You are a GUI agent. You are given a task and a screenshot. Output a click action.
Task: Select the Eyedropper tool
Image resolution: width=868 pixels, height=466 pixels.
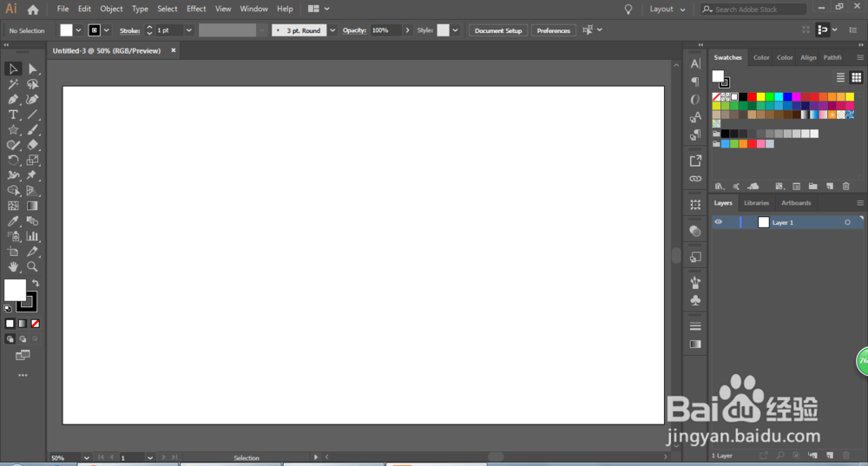13,221
